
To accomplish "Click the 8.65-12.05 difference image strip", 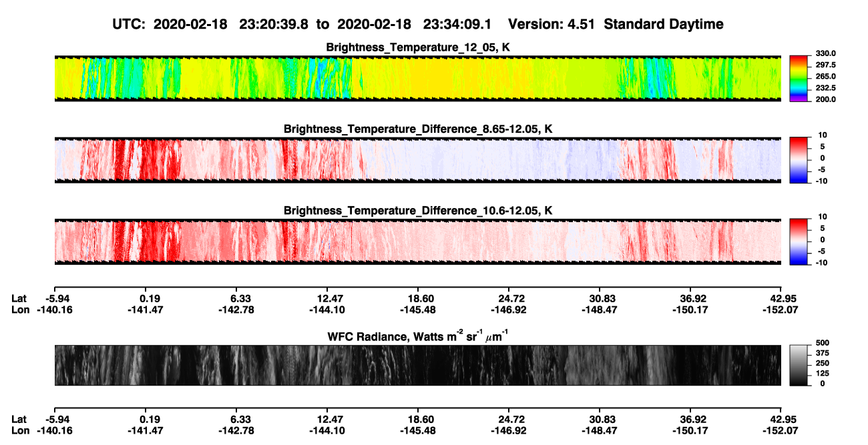I will [417, 159].
